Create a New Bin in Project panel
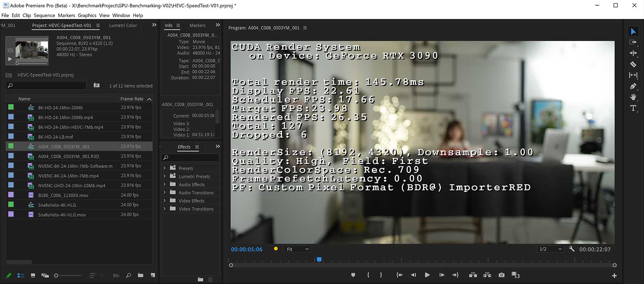The image size is (644, 284). (x=141, y=275)
